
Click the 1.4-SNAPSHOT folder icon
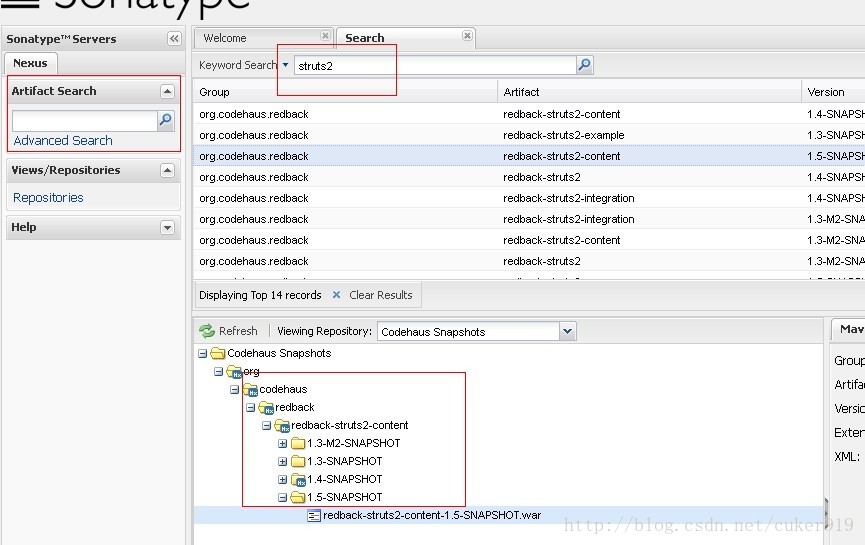point(298,479)
